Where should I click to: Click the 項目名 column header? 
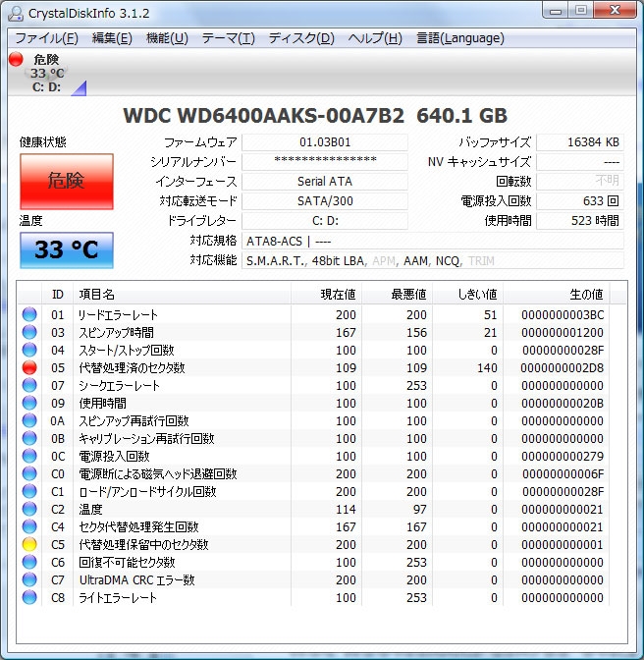183,295
